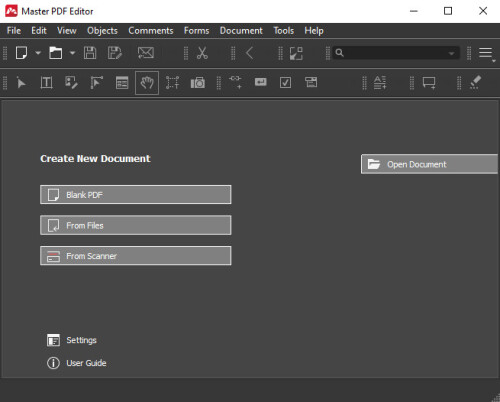Image resolution: width=500 pixels, height=402 pixels.
Task: Open the User Guide link
Action: pyautogui.click(x=77, y=363)
